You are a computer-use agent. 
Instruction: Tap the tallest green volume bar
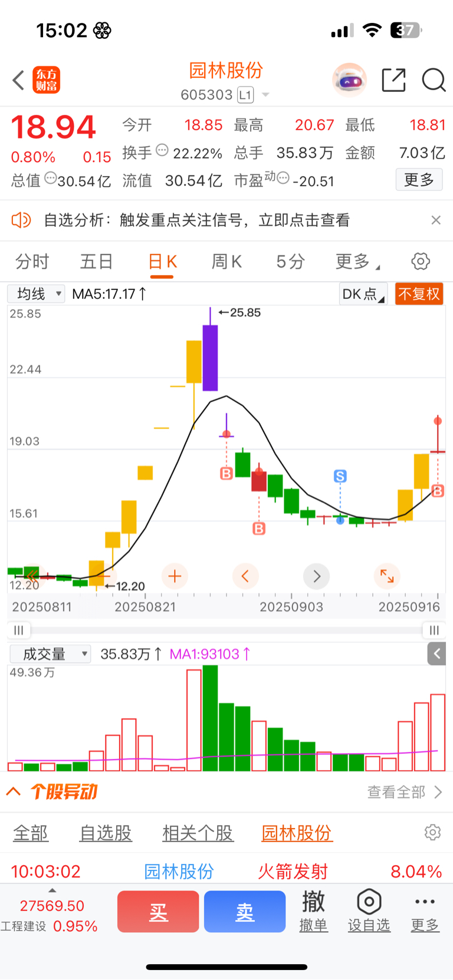(210, 718)
